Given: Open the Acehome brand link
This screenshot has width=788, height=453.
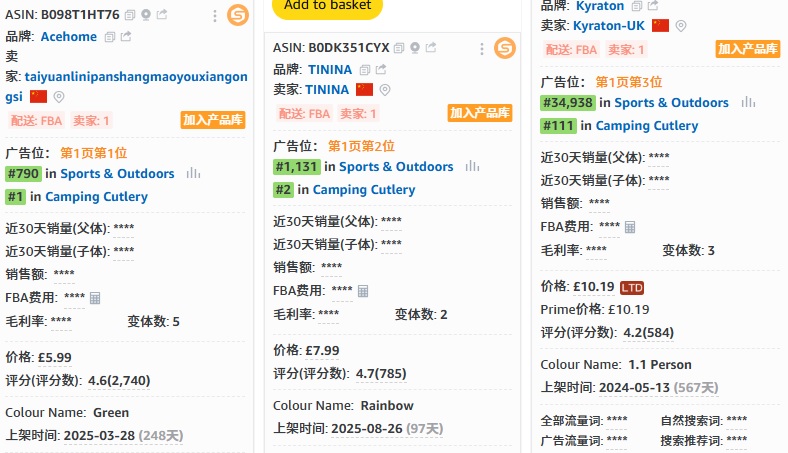Looking at the screenshot, I should click(68, 37).
